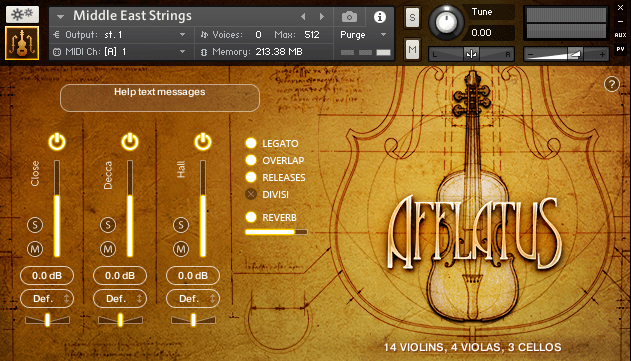Click the instrument name Middle East Strings
Screen dimensions: 631x361
point(132,16)
